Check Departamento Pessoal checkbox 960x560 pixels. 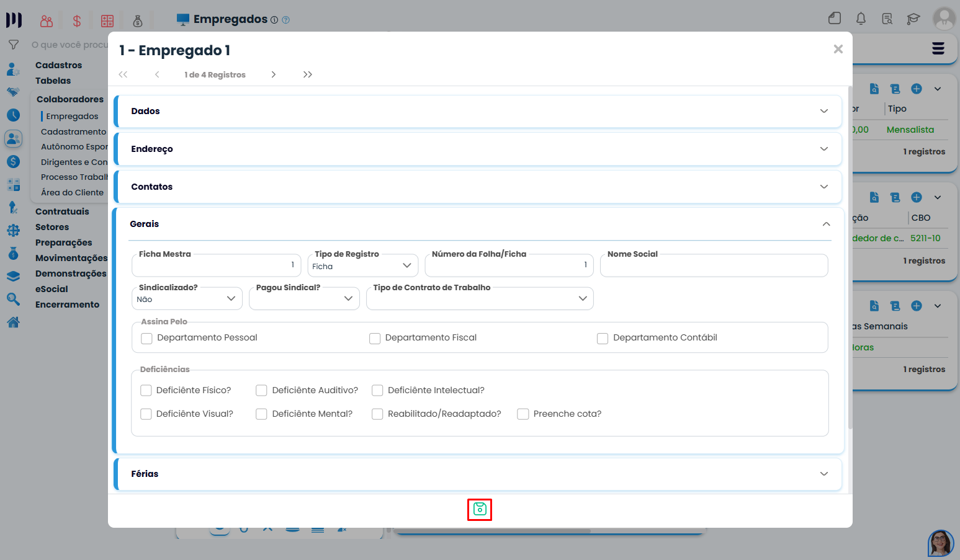coord(146,338)
